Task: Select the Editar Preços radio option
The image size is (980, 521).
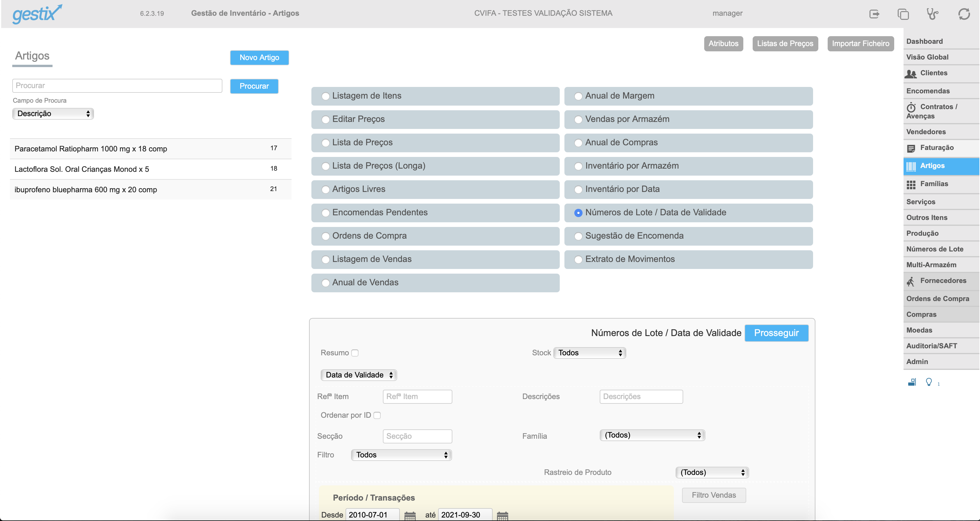Action: pos(325,119)
